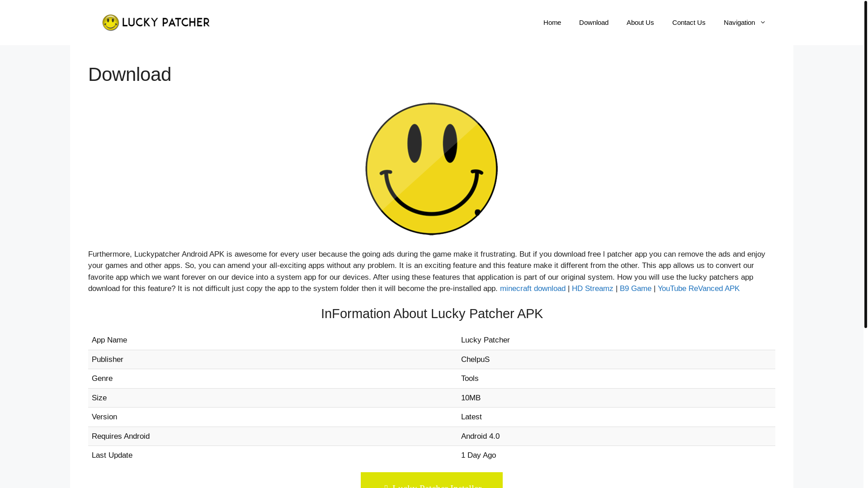Click the 'App Name' table cell
This screenshot has height=488, width=868.
point(273,340)
